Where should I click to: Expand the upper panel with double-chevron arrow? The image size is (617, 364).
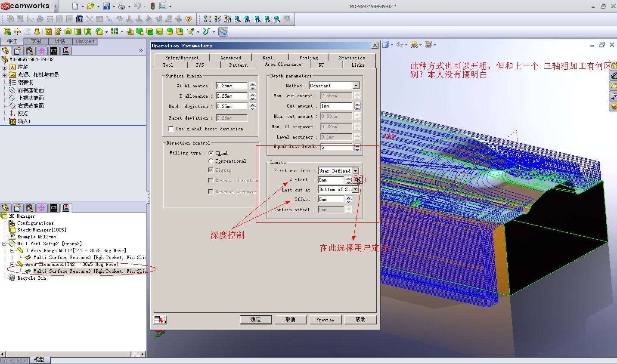coord(141,51)
